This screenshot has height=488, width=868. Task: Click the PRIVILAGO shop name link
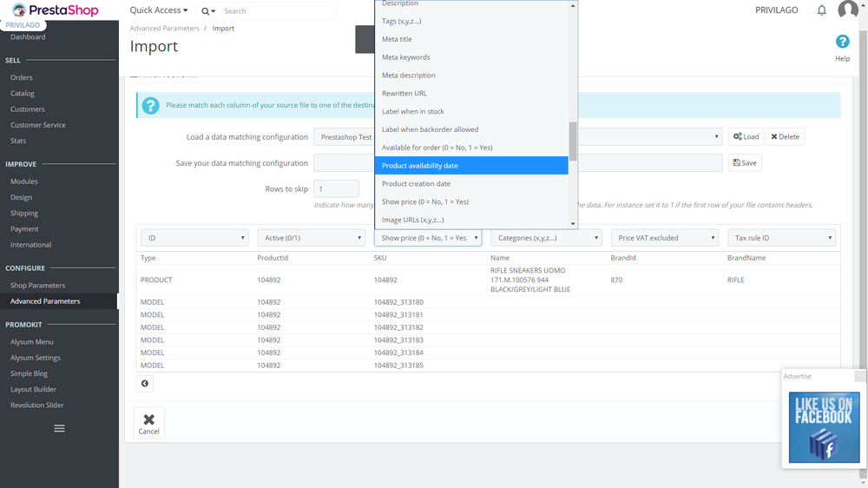(776, 10)
